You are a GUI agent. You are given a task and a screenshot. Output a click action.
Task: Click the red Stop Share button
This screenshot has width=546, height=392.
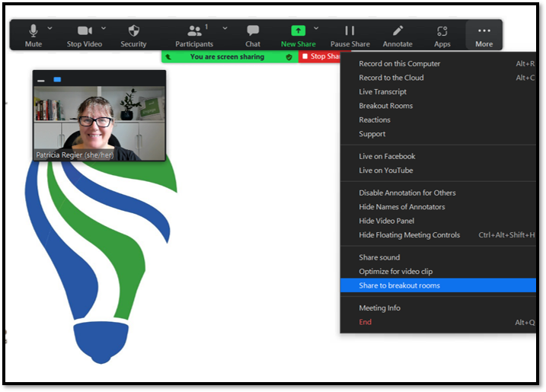click(320, 56)
